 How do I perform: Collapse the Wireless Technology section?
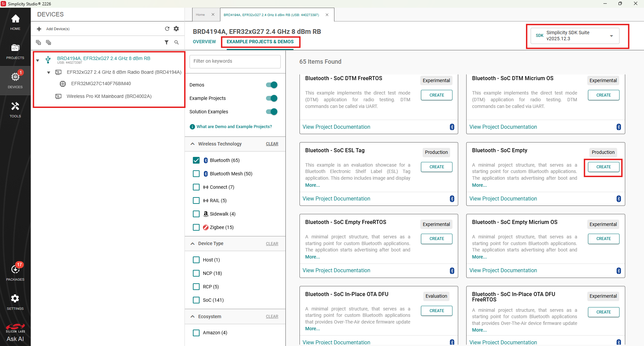click(x=193, y=144)
